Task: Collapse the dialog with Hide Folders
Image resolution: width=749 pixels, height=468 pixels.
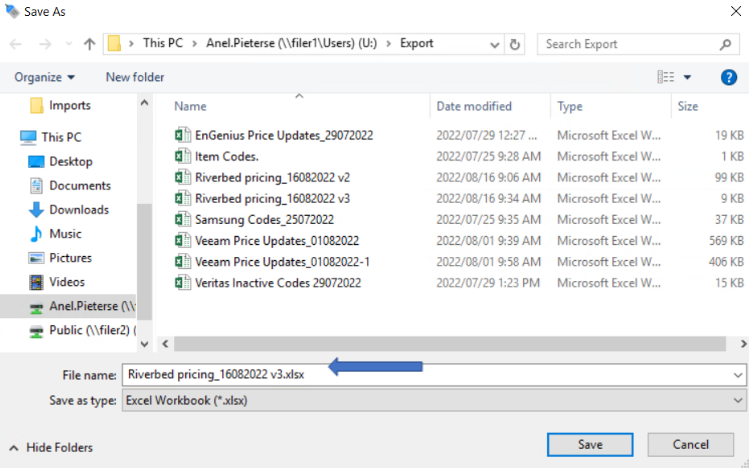Action: click(x=50, y=447)
